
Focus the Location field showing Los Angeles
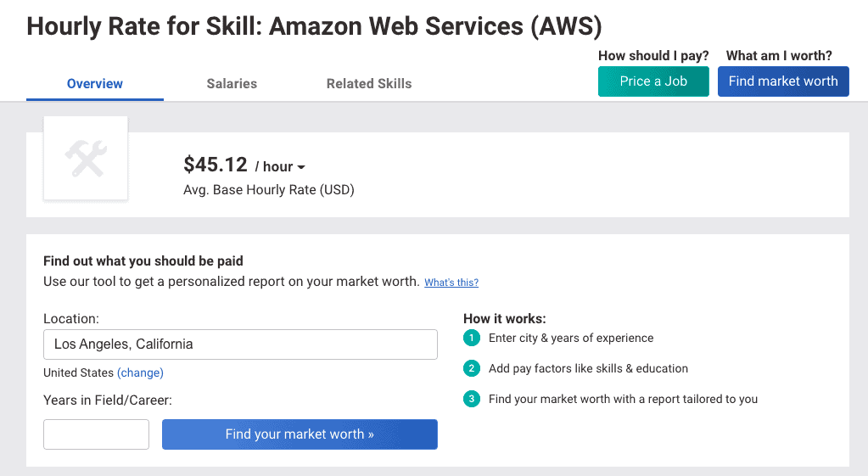point(240,344)
